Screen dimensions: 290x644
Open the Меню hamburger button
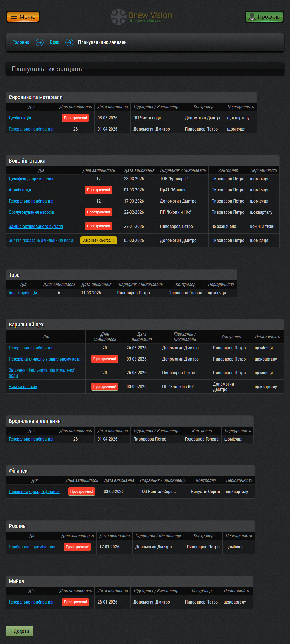coord(23,17)
